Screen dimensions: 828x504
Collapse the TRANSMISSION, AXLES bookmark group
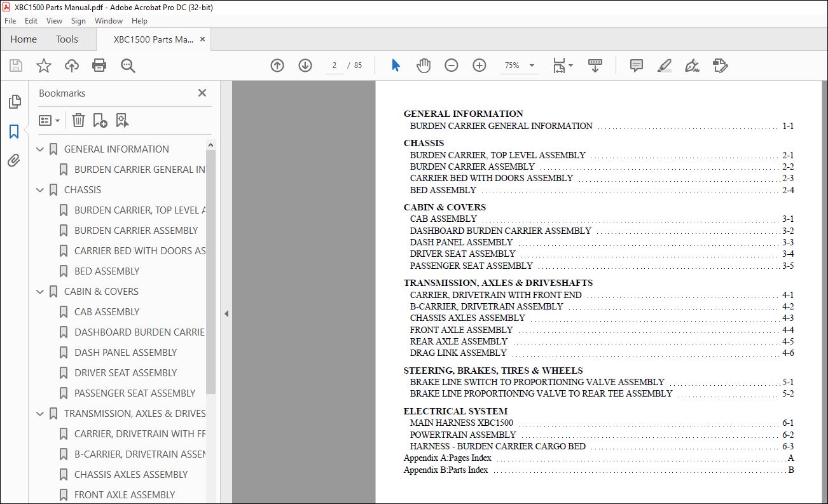(x=40, y=414)
